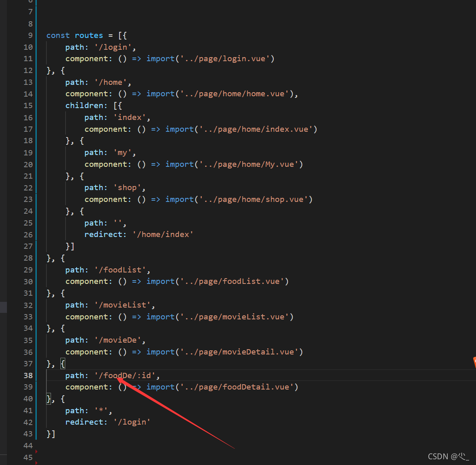The image size is (476, 465).
Task: Click the 'const' keyword on line 9
Action: (58, 35)
